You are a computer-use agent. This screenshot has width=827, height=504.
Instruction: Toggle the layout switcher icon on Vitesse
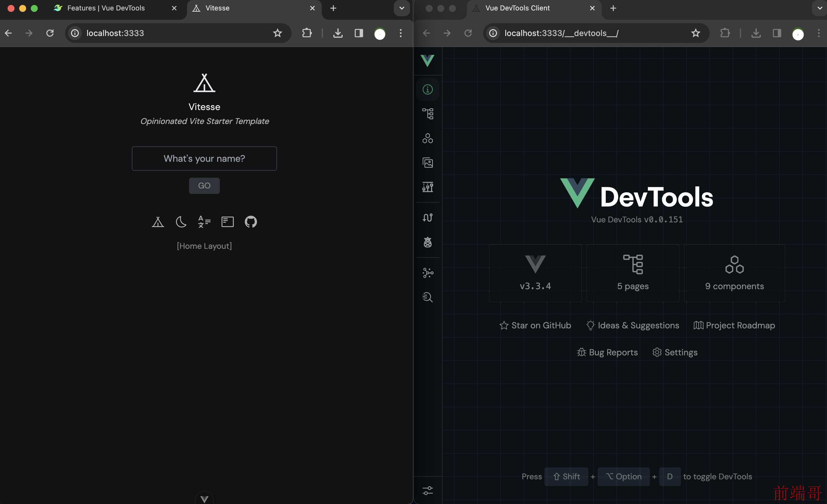(x=227, y=222)
